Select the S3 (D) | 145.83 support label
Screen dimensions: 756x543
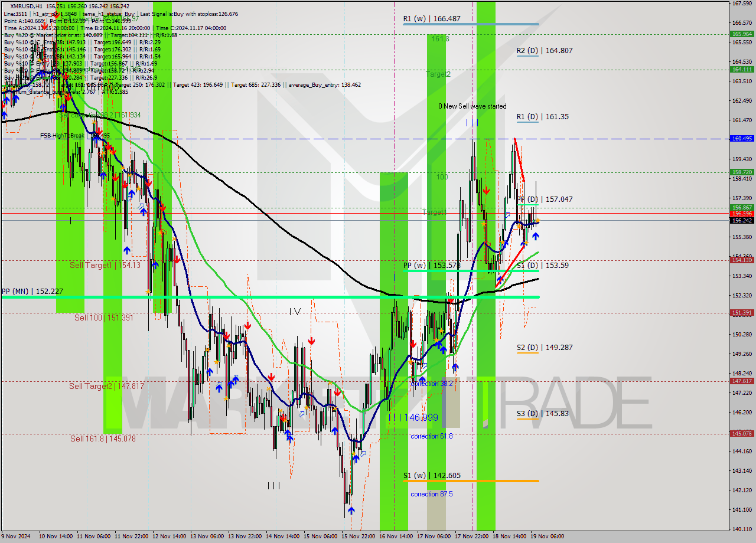(543, 414)
